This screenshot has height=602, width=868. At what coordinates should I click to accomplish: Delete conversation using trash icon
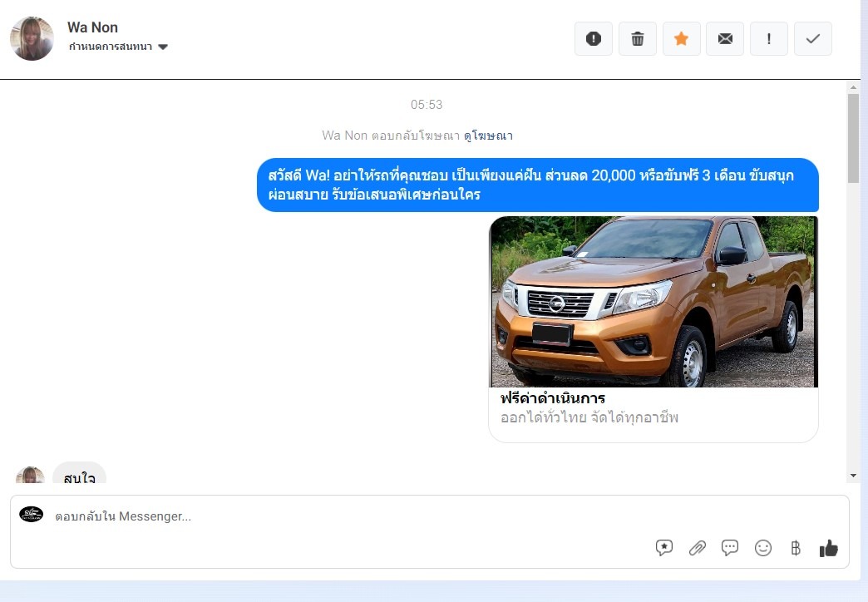(x=637, y=39)
